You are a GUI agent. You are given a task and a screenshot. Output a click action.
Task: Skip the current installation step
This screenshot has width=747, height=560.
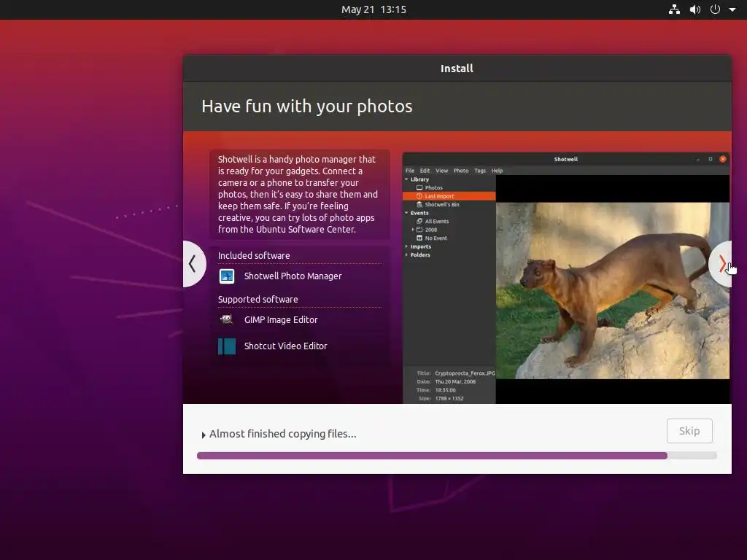689,431
